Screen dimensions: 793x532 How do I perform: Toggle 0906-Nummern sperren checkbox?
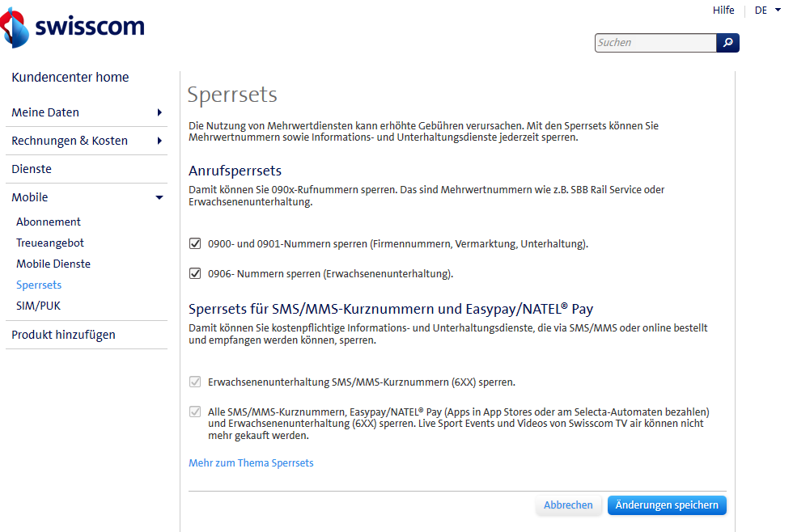tap(195, 273)
